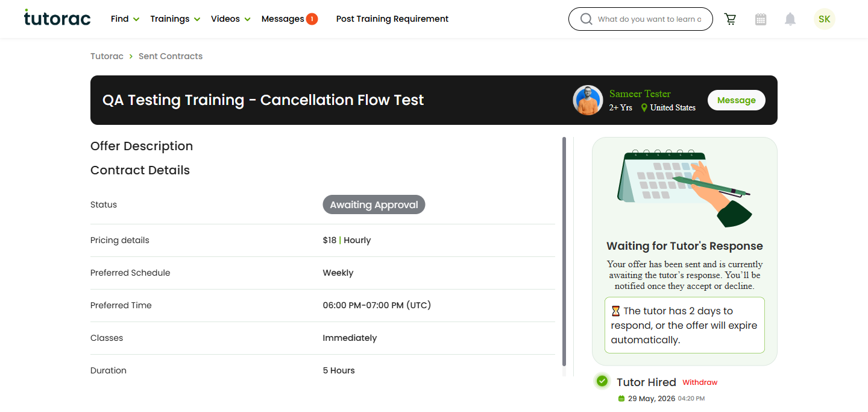Open Messages from the top navigation
The image size is (868, 412).
pyautogui.click(x=283, y=19)
